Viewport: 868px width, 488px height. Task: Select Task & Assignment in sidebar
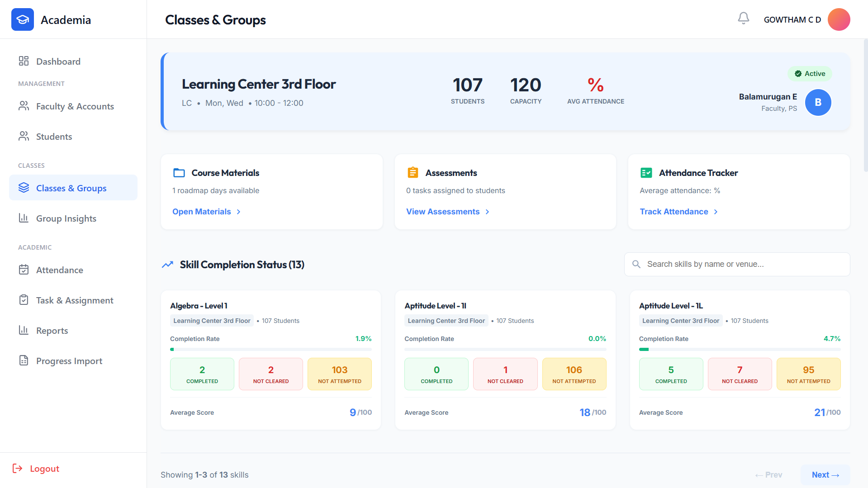click(75, 300)
